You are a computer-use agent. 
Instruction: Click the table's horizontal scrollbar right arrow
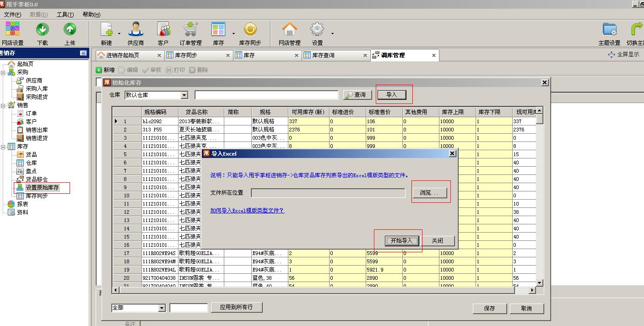[532, 290]
